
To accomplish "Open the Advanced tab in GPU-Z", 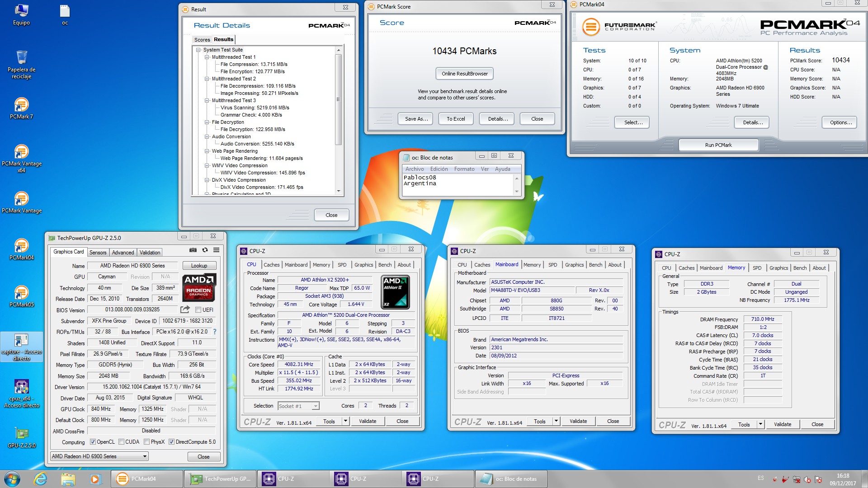I will click(x=123, y=253).
